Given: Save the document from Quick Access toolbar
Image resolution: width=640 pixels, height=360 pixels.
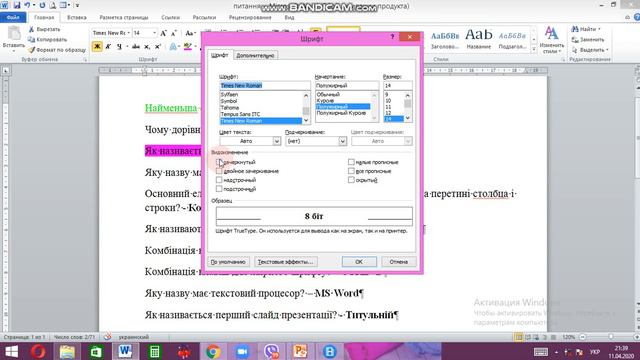Looking at the screenshot, I should 17,6.
